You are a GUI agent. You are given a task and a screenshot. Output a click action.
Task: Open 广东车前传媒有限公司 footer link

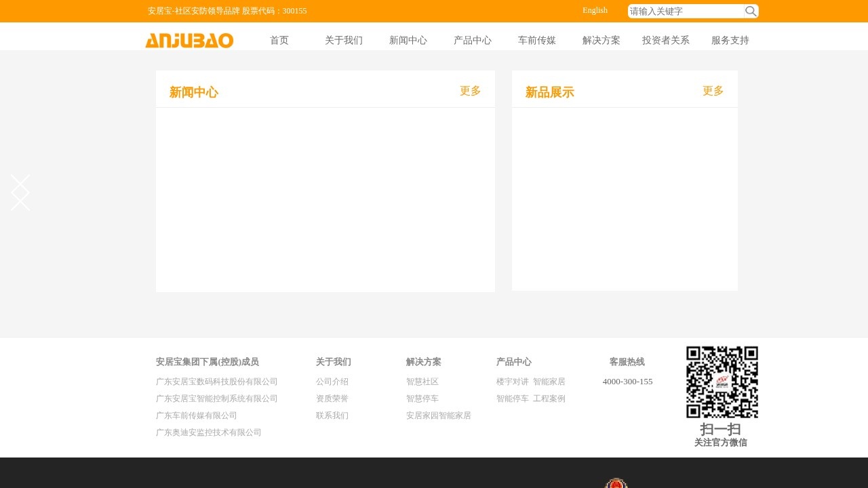197,415
